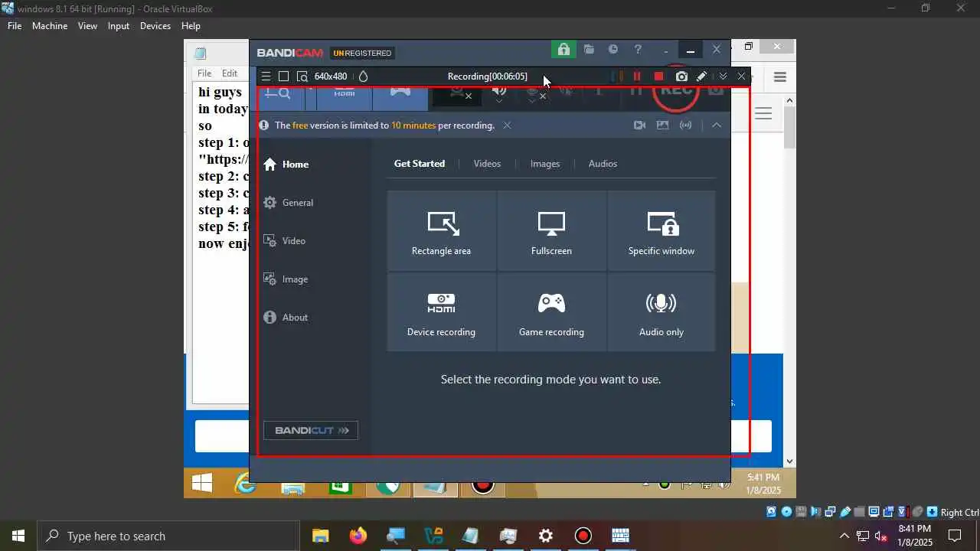The width and height of the screenshot is (980, 551).
Task: Take a screenshot with the camera icon
Action: 681,77
